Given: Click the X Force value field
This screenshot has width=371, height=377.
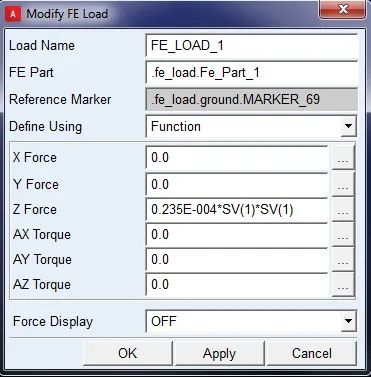Looking at the screenshot, I should click(x=237, y=158).
